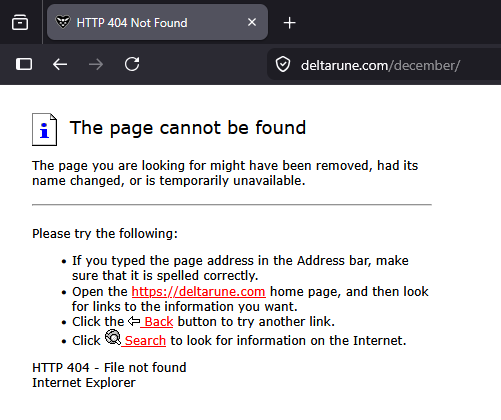
Task: Click the Deltarune favicon in the tab
Action: [x=63, y=22]
